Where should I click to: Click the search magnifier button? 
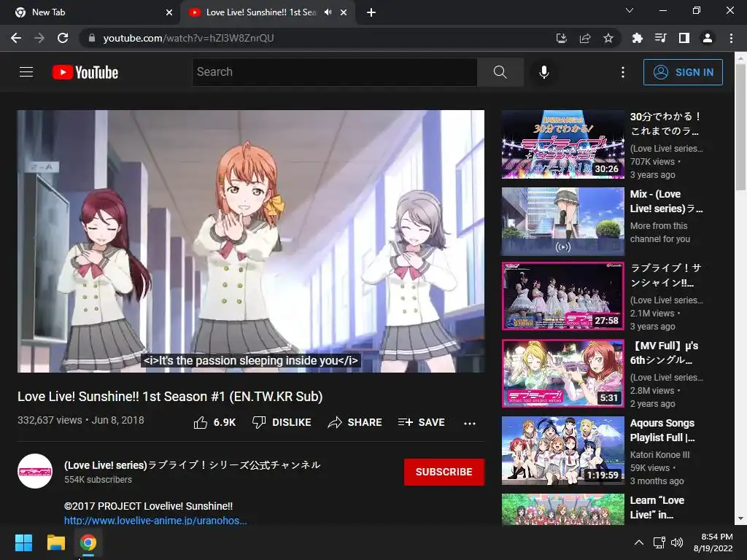tap(500, 72)
